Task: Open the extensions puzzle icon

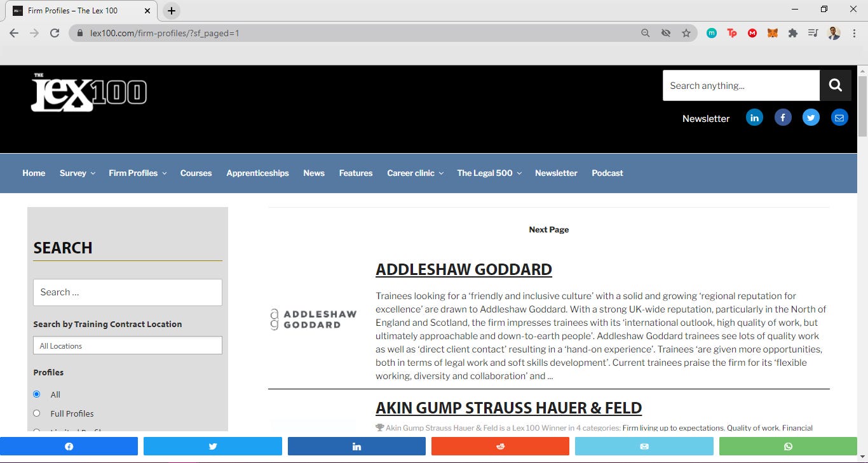Action: click(793, 33)
